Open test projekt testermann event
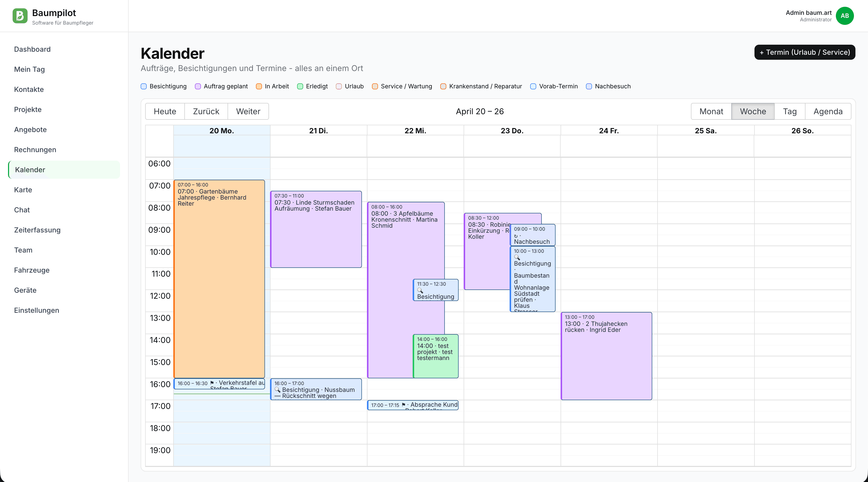The image size is (868, 482). [x=436, y=356]
